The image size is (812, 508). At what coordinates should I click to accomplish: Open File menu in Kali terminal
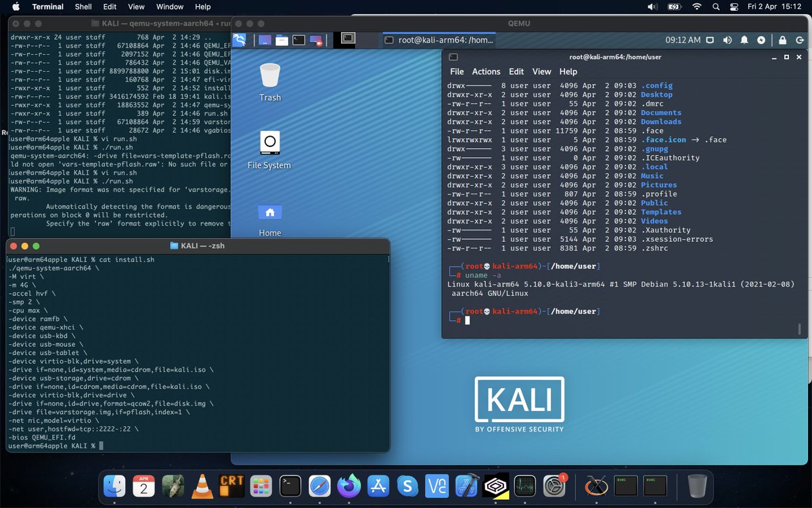click(457, 71)
